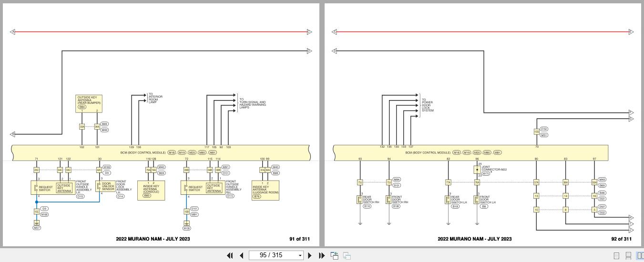This screenshot has width=644, height=262.
Task: Click connector code B84
Action: point(82,107)
